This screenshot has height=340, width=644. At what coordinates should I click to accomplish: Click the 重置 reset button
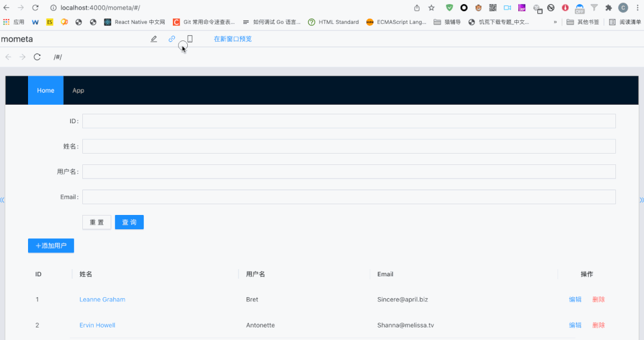97,222
